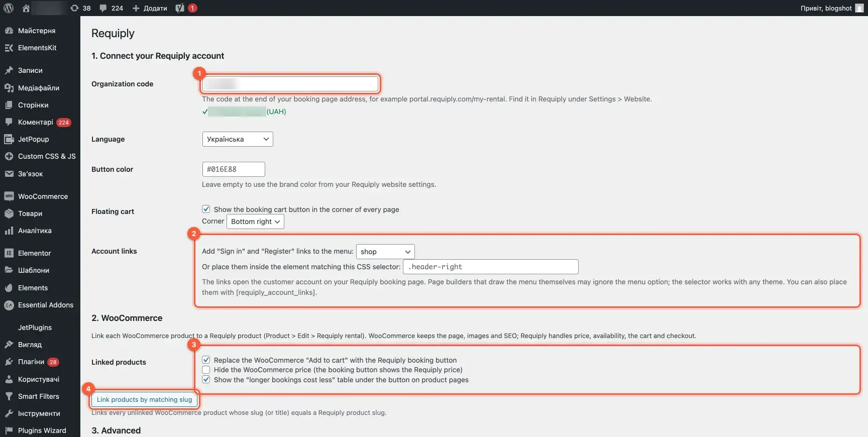The width and height of the screenshot is (868, 437).
Task: Click the CSS selector field .header-right
Action: coord(491,267)
